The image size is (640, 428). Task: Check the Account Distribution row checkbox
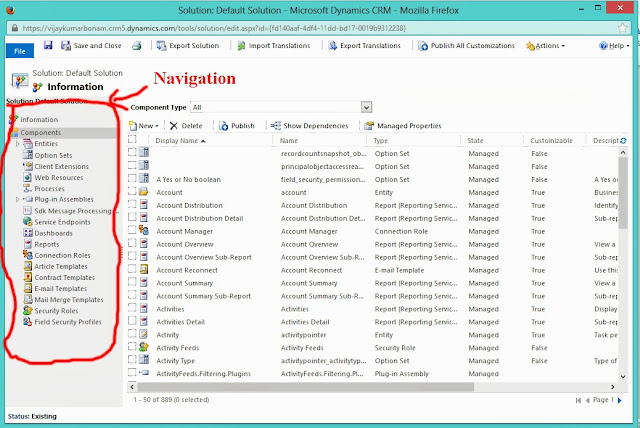132,204
